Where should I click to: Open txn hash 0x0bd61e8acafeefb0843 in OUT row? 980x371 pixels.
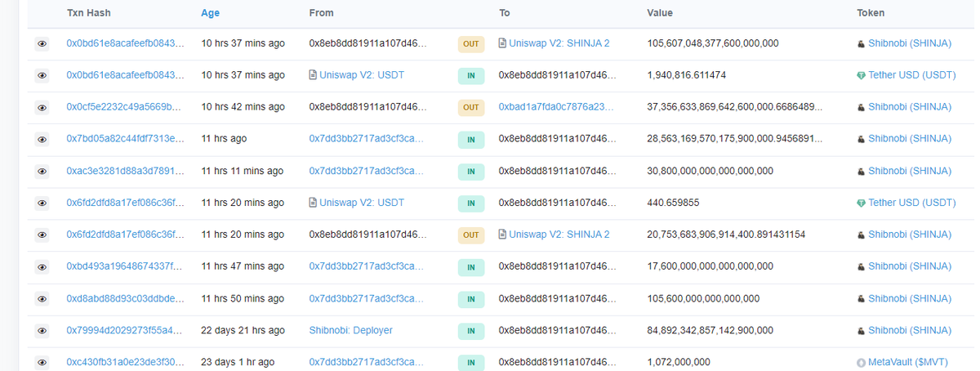(125, 43)
